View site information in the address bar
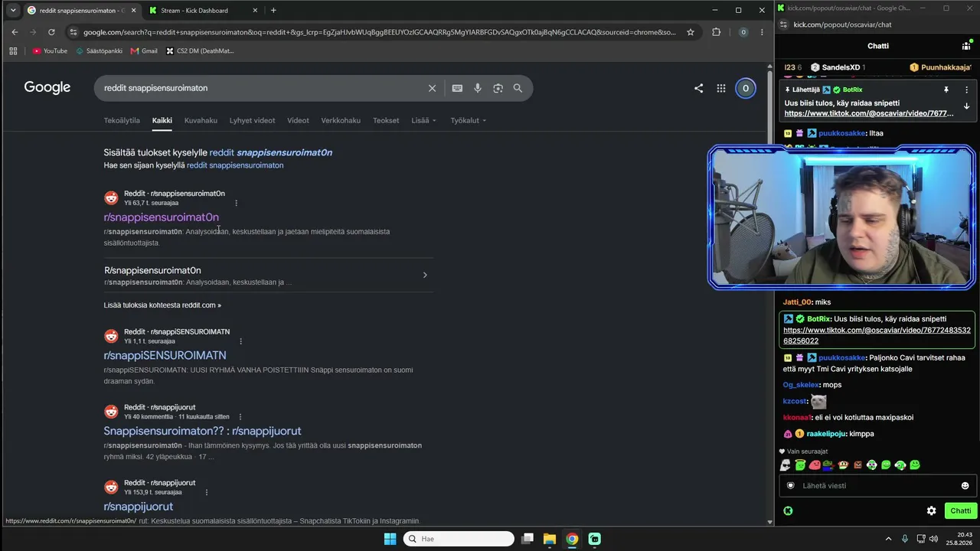980x551 pixels. coord(73,32)
